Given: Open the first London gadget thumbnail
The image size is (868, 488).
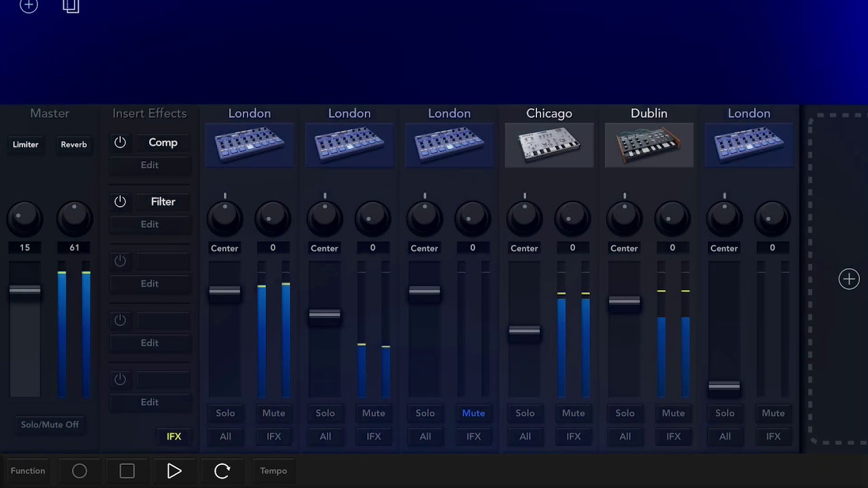Looking at the screenshot, I should 250,145.
